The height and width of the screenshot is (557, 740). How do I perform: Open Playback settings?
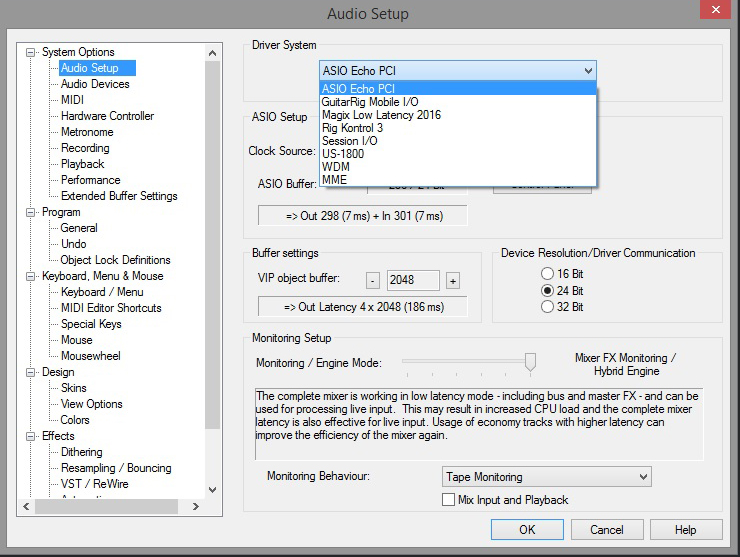tap(83, 164)
